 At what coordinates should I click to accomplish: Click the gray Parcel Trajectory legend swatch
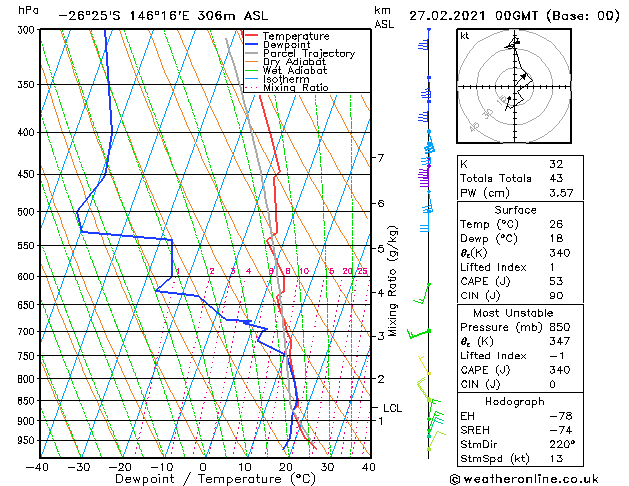click(x=252, y=53)
